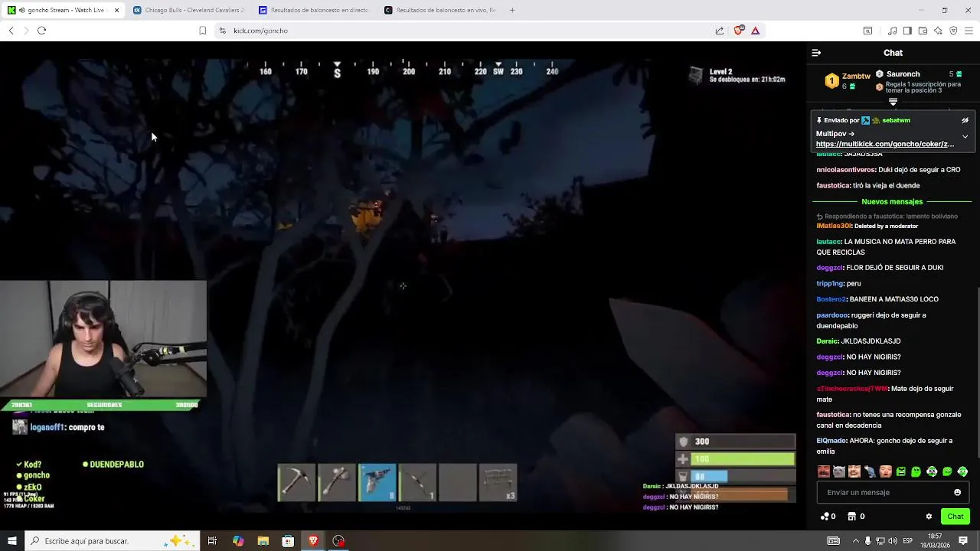Open the Brave Wallet icon

pyautogui.click(x=923, y=31)
